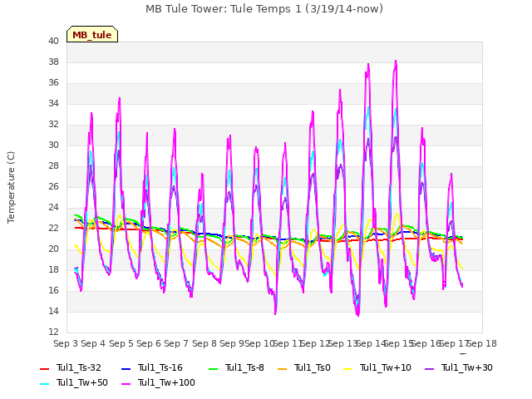
Task: Click the Sep 6 x-axis tick label
Action: pos(149,343)
